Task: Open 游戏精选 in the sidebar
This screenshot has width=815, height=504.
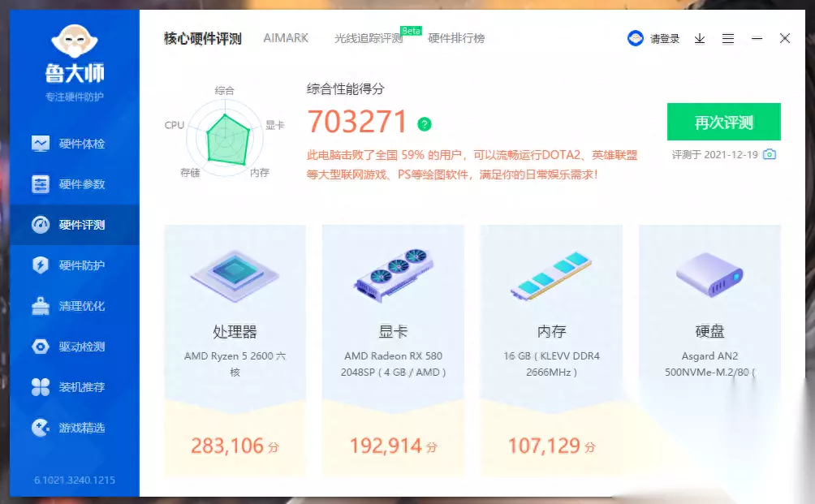Action: [75, 427]
